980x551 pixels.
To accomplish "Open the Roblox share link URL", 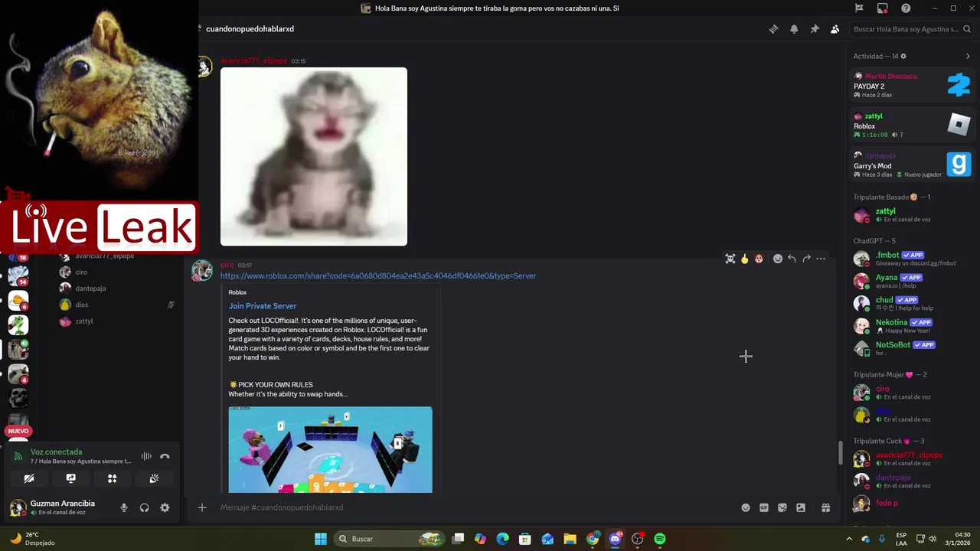I will [378, 275].
